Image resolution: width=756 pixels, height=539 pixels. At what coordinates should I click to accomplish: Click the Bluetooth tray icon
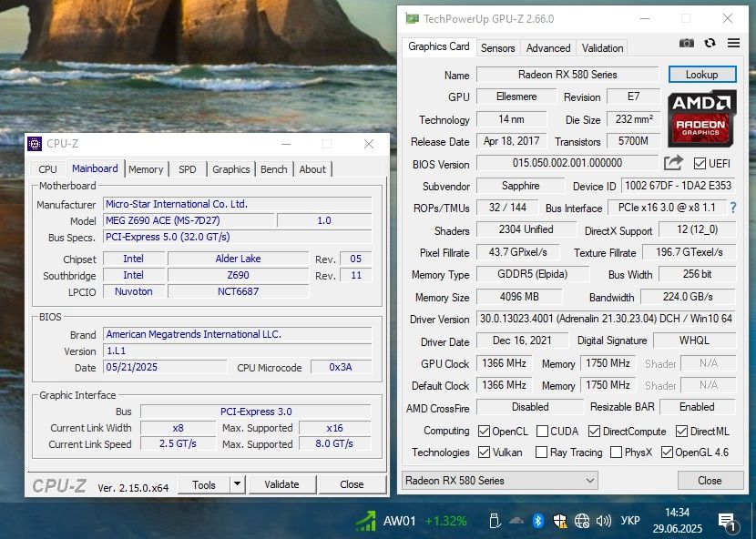pos(538,521)
